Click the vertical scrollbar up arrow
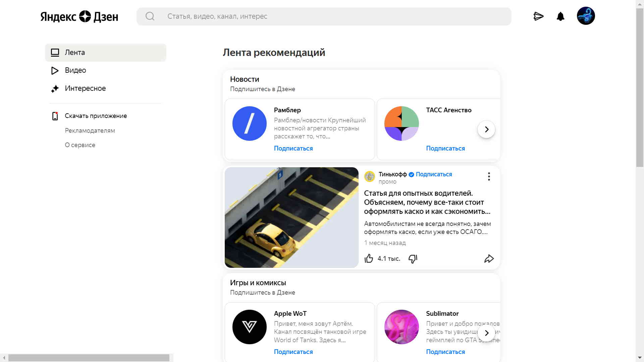 pyautogui.click(x=640, y=4)
